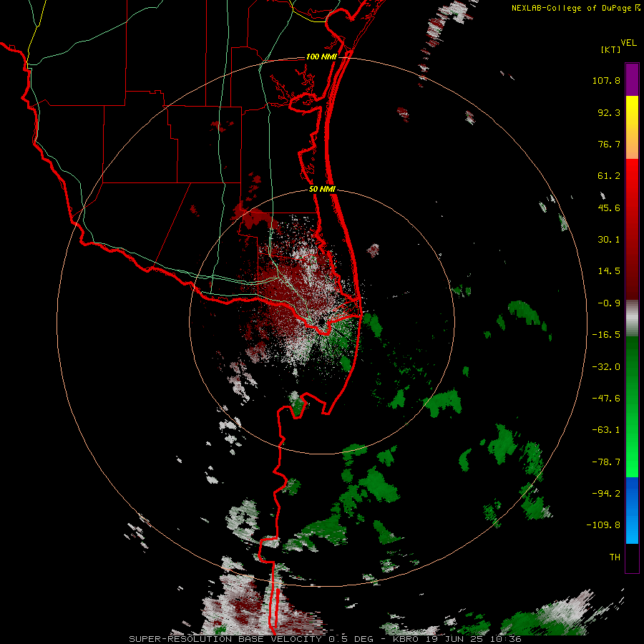Click the -16.5 velocity legend value
Screen dimensions: 644x644
click(606, 335)
